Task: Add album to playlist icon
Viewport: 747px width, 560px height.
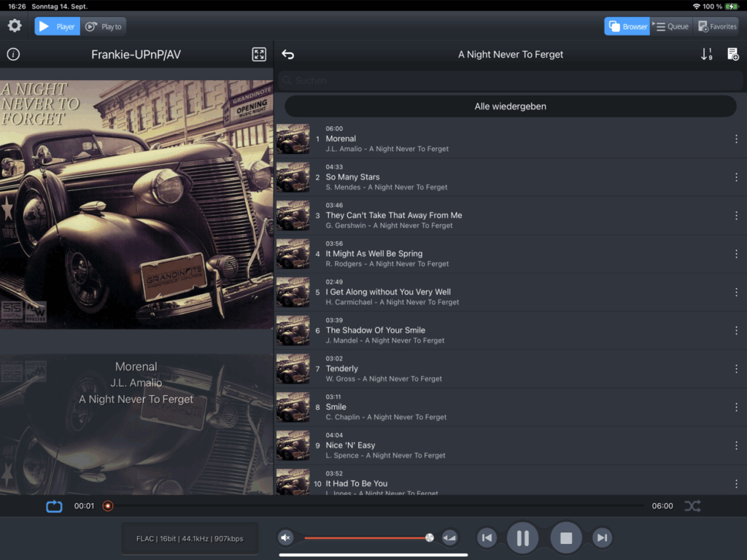Action: 733,55
